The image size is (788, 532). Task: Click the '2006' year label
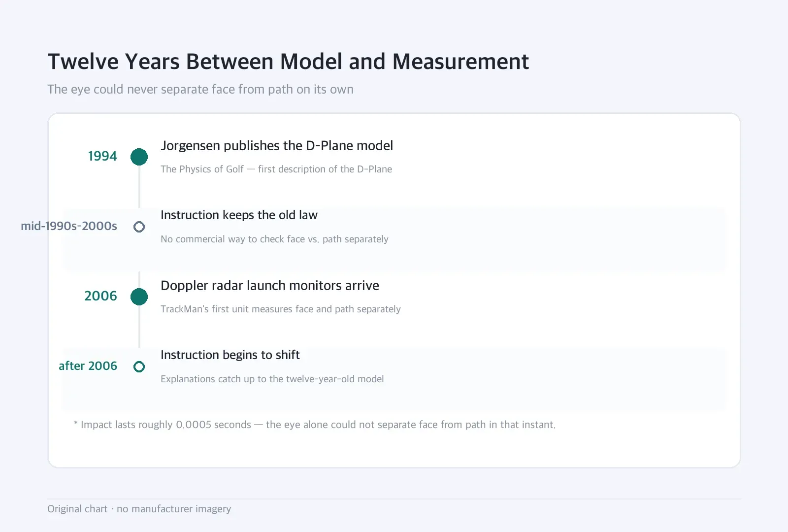click(100, 296)
